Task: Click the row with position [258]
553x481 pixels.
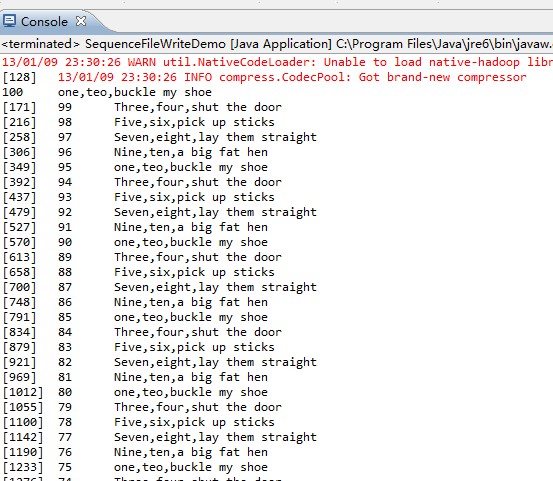Action: click(x=160, y=137)
